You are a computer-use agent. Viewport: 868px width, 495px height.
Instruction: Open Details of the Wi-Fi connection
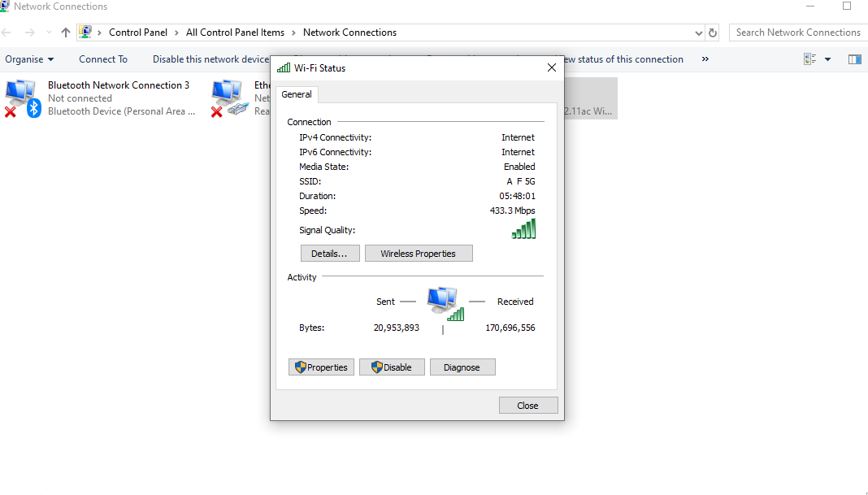coord(330,253)
